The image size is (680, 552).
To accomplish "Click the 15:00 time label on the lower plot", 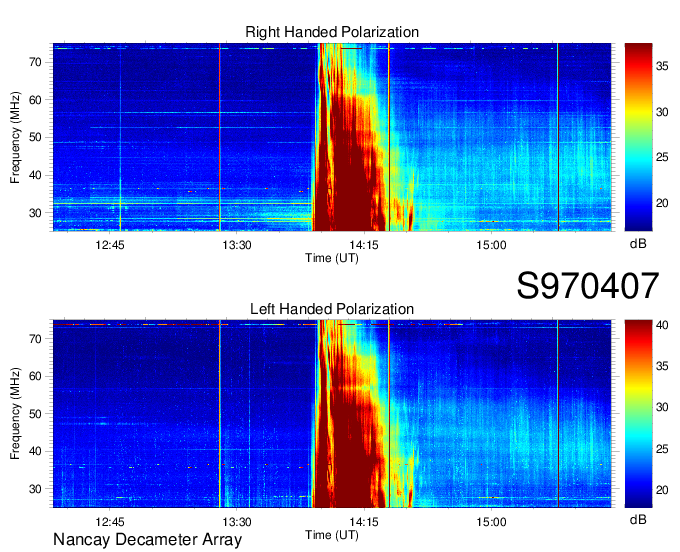I will [491, 522].
